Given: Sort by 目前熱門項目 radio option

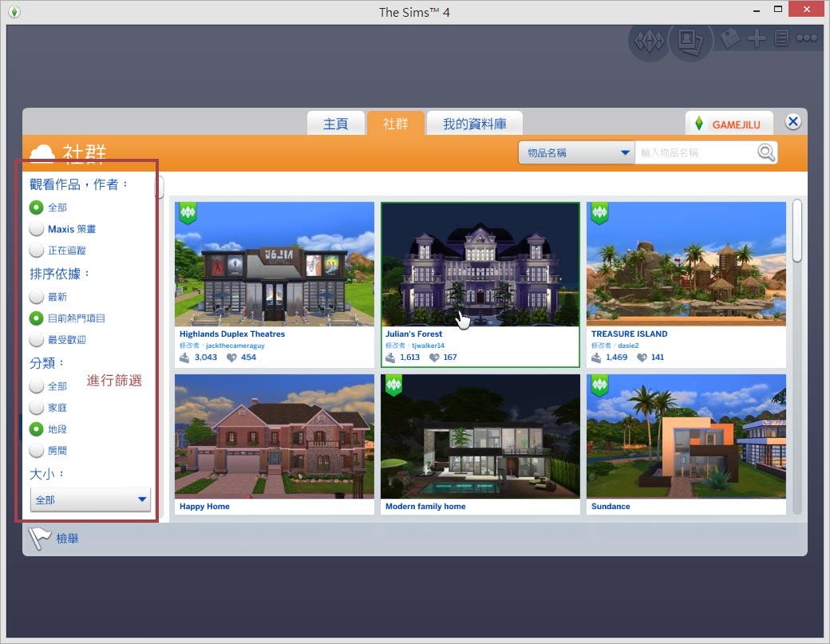Looking at the screenshot, I should pos(36,318).
